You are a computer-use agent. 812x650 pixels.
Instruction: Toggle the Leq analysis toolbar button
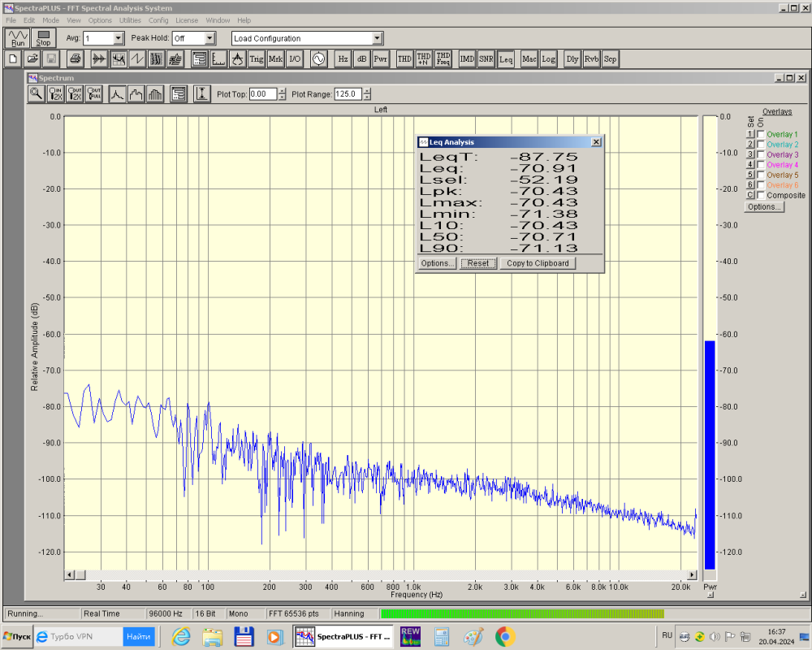point(506,58)
